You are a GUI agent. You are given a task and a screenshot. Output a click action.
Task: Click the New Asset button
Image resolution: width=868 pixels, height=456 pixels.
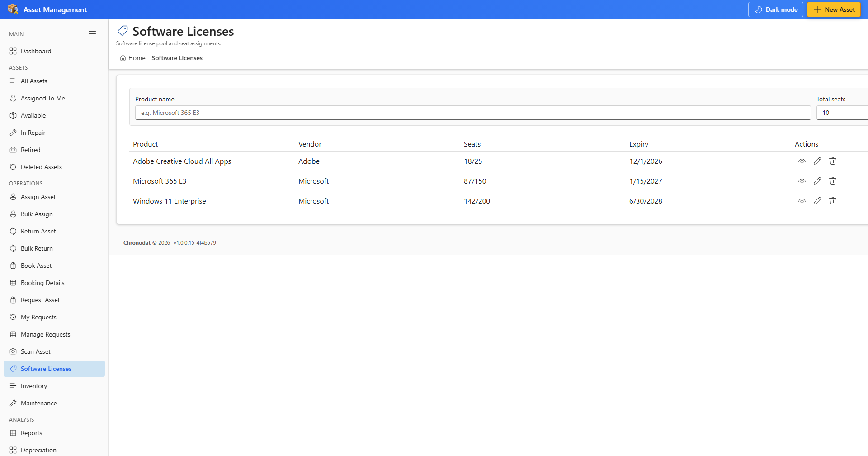(x=834, y=9)
